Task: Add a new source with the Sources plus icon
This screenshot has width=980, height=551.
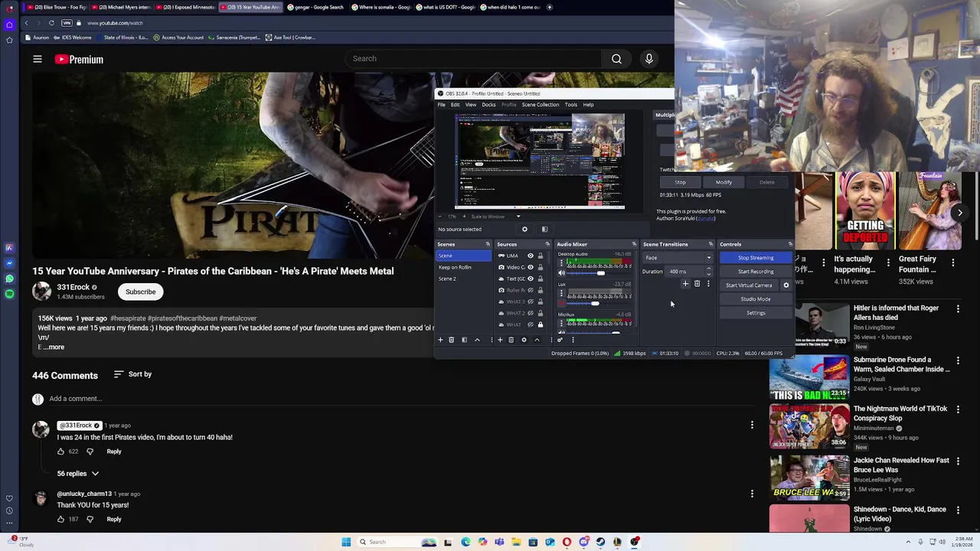Action: click(x=500, y=340)
